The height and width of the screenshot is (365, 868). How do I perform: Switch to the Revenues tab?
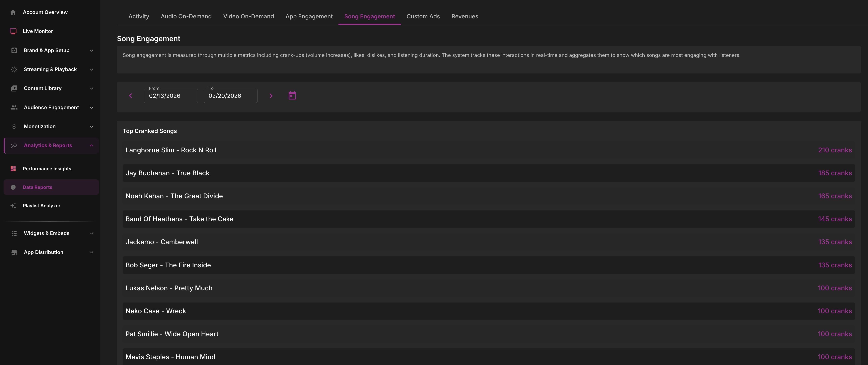(464, 17)
